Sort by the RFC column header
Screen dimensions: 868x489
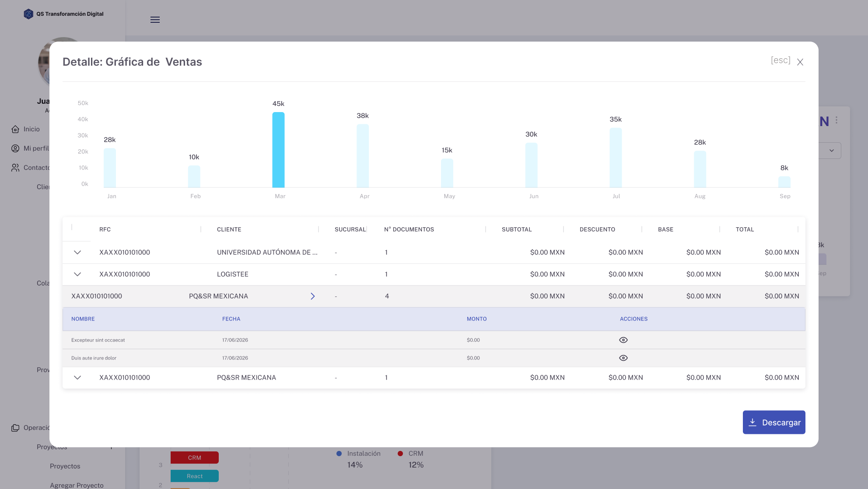105,229
